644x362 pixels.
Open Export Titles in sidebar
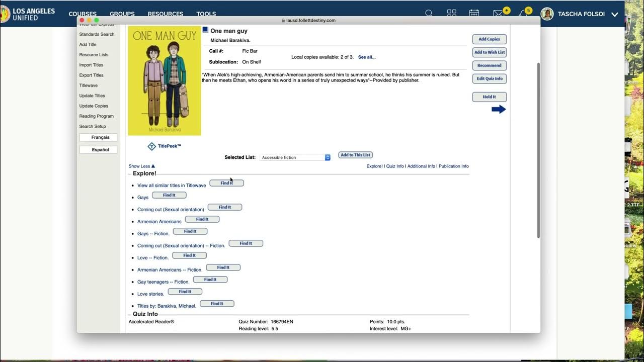click(91, 75)
